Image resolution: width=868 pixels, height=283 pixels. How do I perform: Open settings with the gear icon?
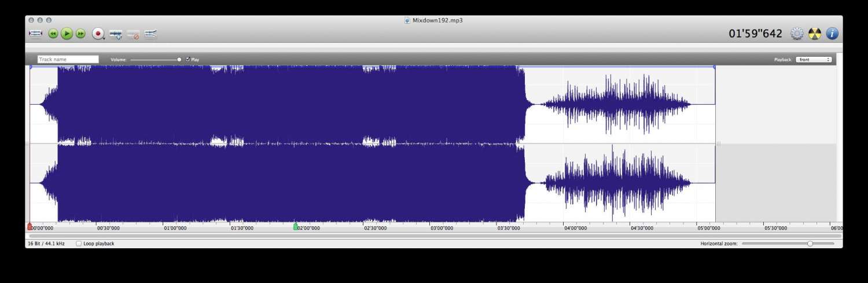click(797, 34)
